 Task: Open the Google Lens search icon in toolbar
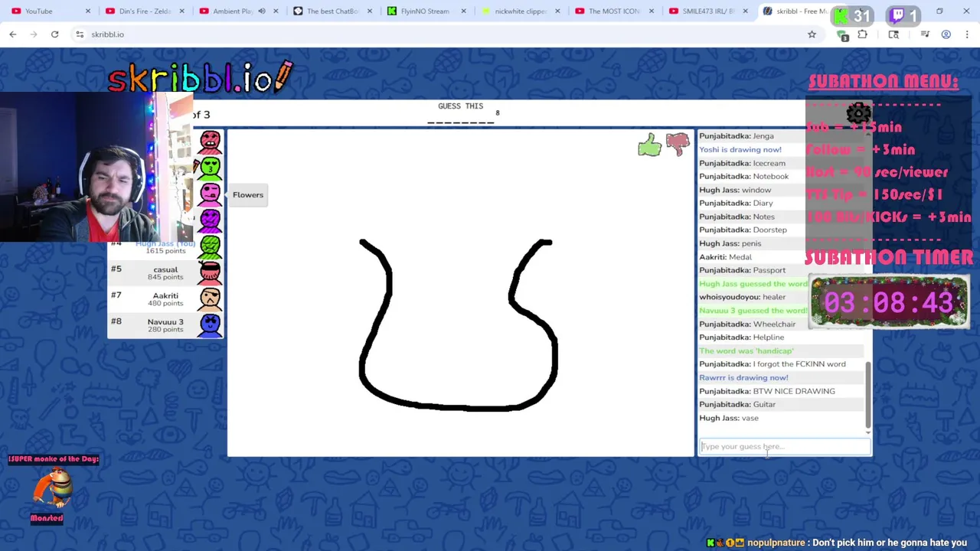(x=893, y=34)
